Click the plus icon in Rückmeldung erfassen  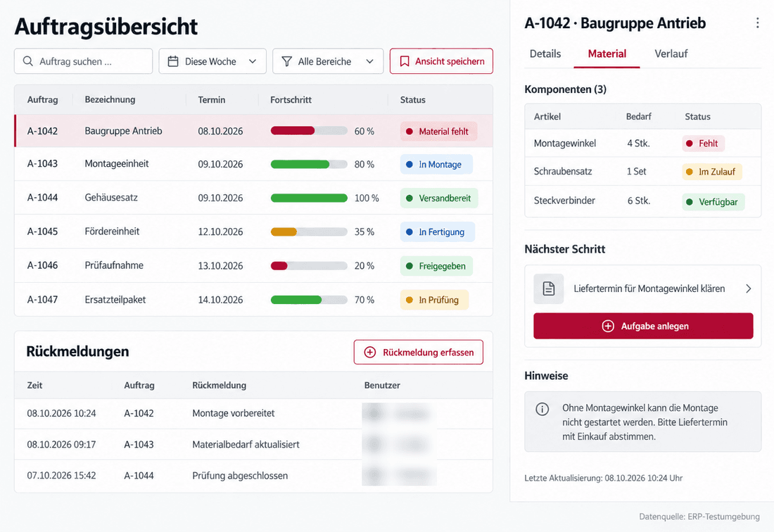369,353
